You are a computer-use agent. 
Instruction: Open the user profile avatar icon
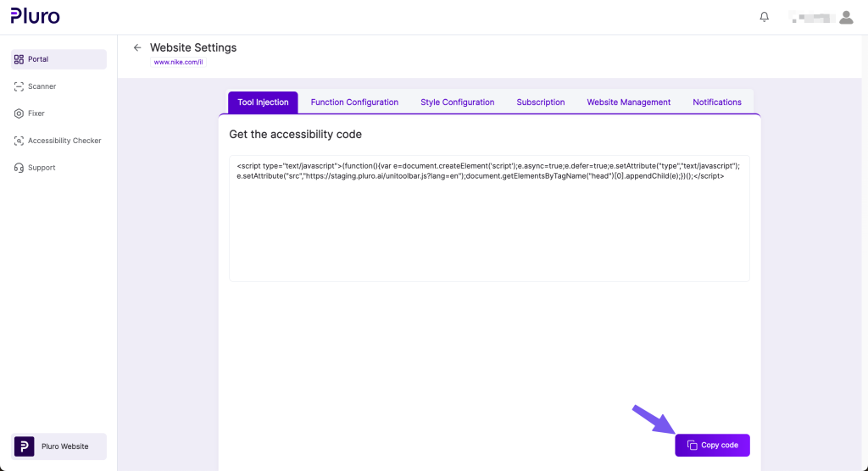[x=845, y=17]
